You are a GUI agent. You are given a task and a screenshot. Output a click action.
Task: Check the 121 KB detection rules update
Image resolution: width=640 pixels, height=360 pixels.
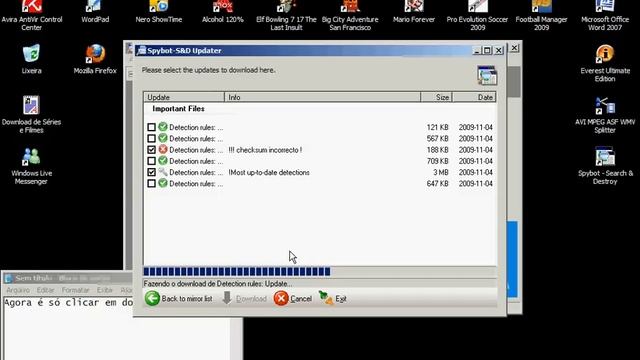pos(151,127)
